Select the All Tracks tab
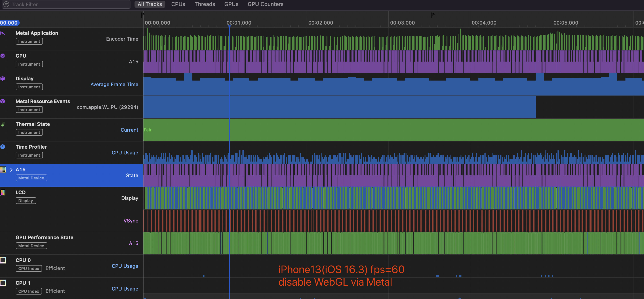This screenshot has width=644, height=299. pyautogui.click(x=150, y=4)
